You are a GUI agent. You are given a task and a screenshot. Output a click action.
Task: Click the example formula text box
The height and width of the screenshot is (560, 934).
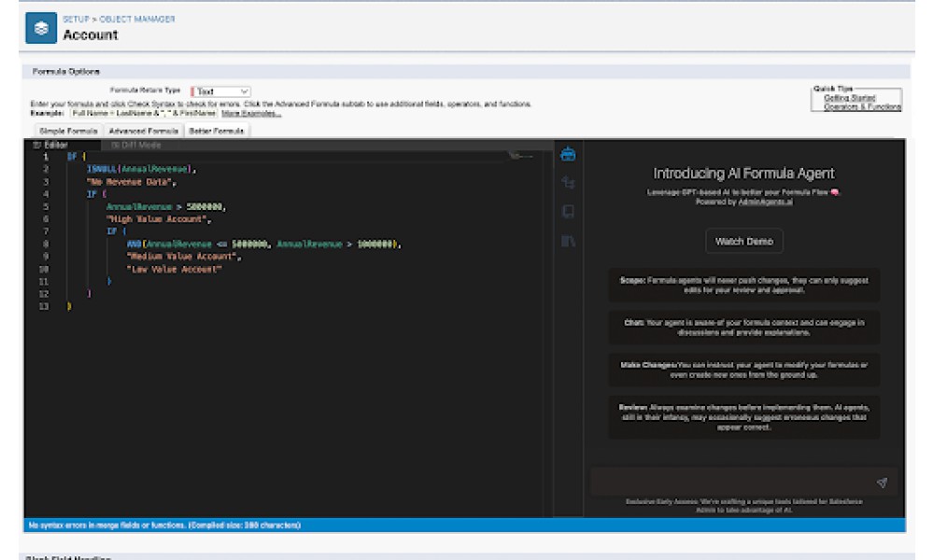[x=143, y=113]
